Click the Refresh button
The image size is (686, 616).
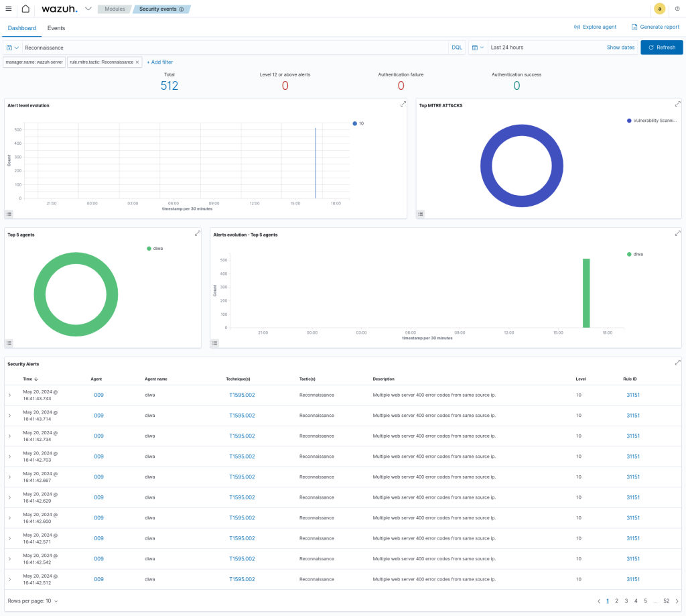click(x=661, y=48)
